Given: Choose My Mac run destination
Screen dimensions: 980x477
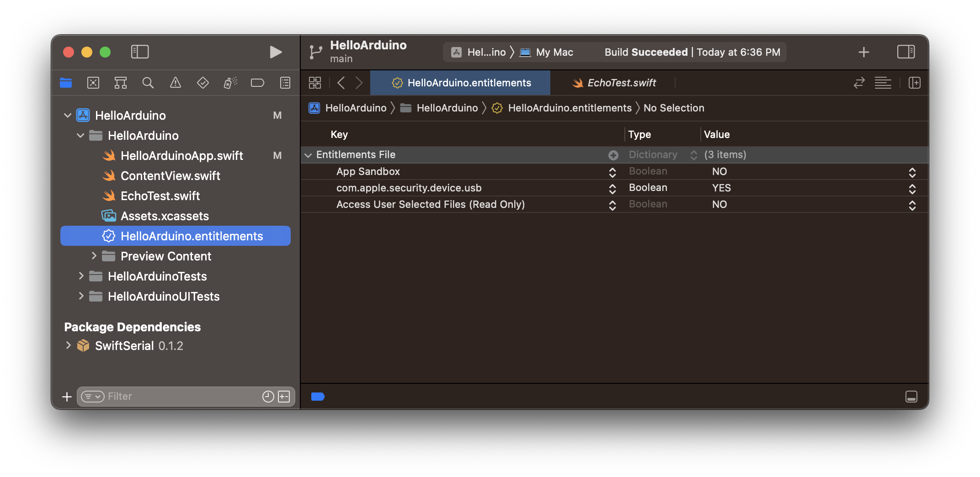Looking at the screenshot, I should 547,52.
